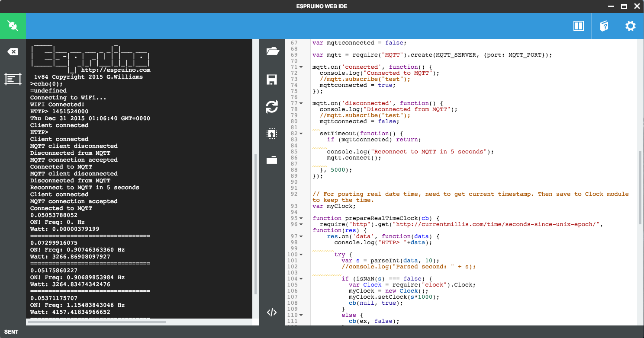Click the reload file refresh icon
Viewport: 644px width, 338px height.
coord(272,107)
